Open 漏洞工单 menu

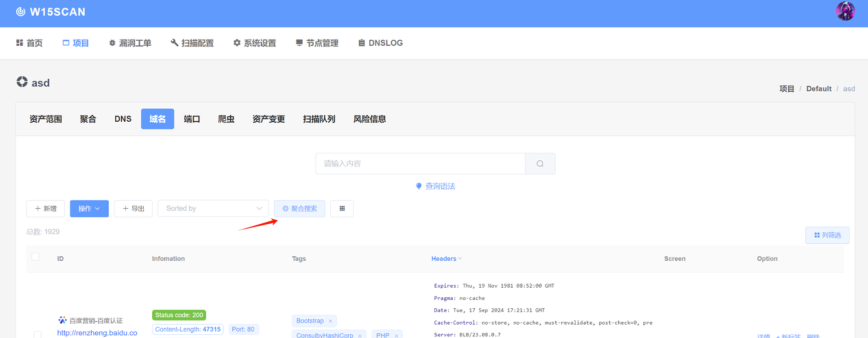coord(130,43)
